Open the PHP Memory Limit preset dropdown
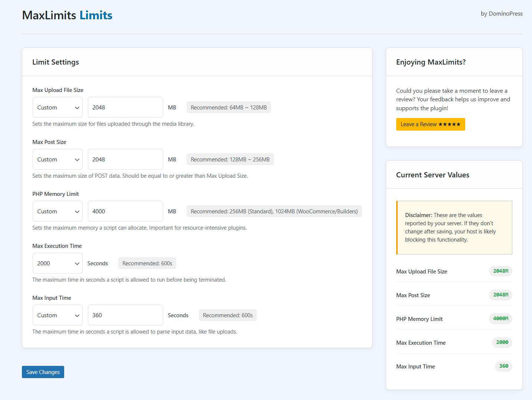Viewport: 532px width, 400px height. (58, 212)
